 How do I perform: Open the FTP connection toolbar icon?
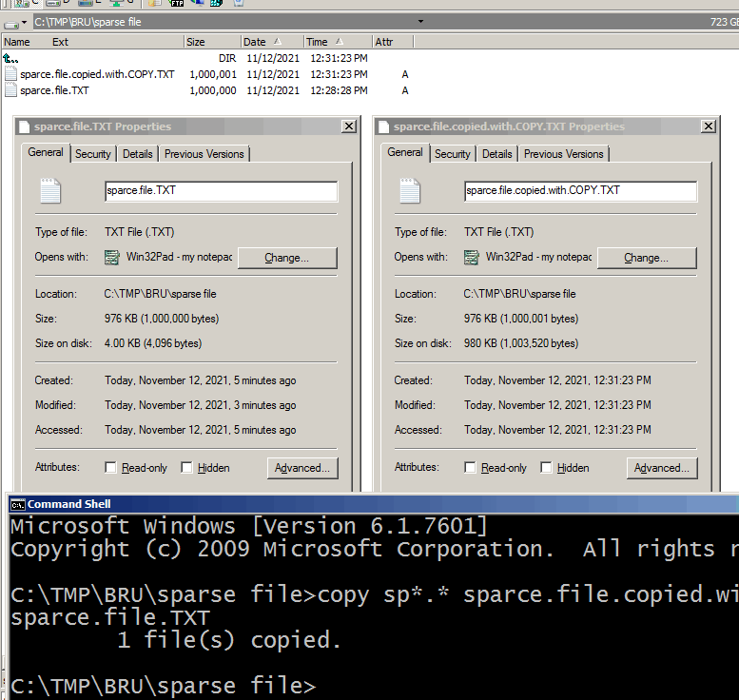pos(177,3)
